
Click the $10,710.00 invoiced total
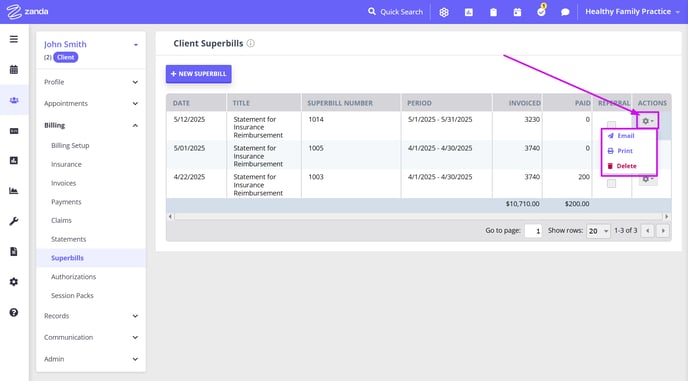click(523, 204)
